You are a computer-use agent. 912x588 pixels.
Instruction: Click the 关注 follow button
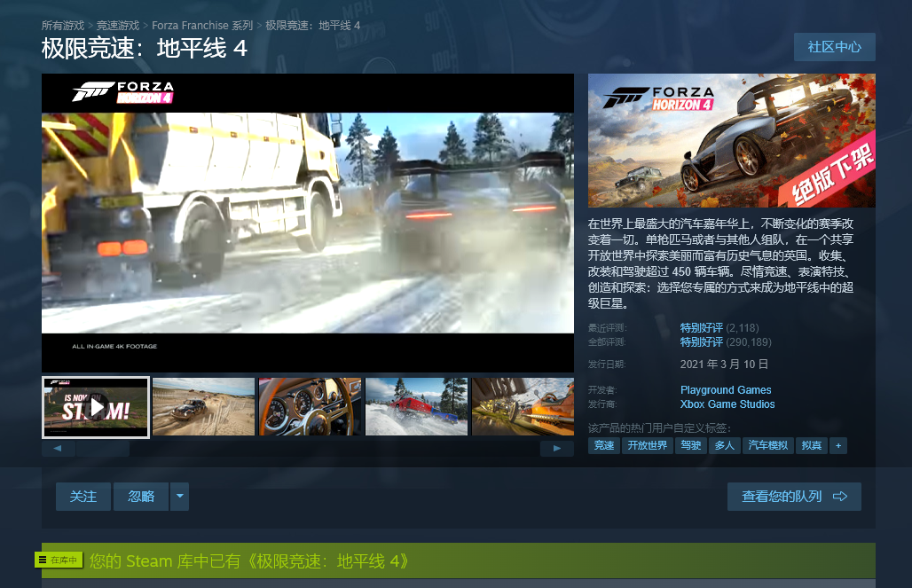click(x=83, y=496)
